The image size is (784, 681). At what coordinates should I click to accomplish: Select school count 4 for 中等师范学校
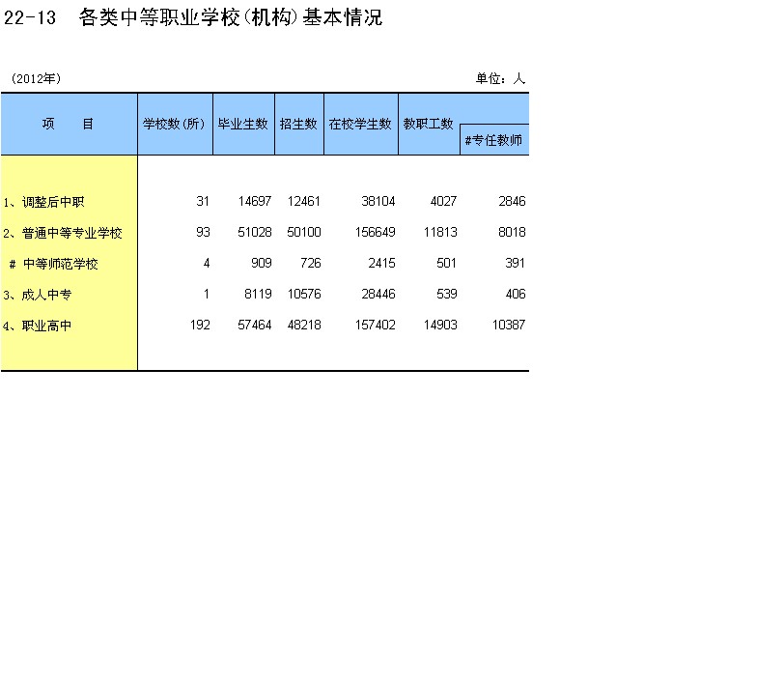click(207, 263)
